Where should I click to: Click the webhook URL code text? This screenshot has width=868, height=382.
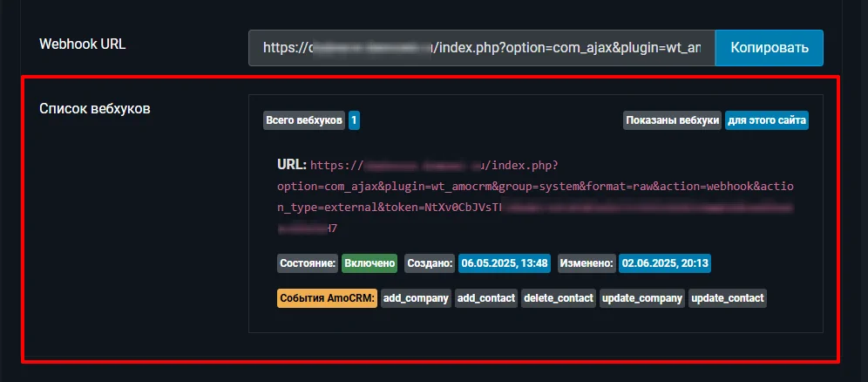tap(535, 196)
